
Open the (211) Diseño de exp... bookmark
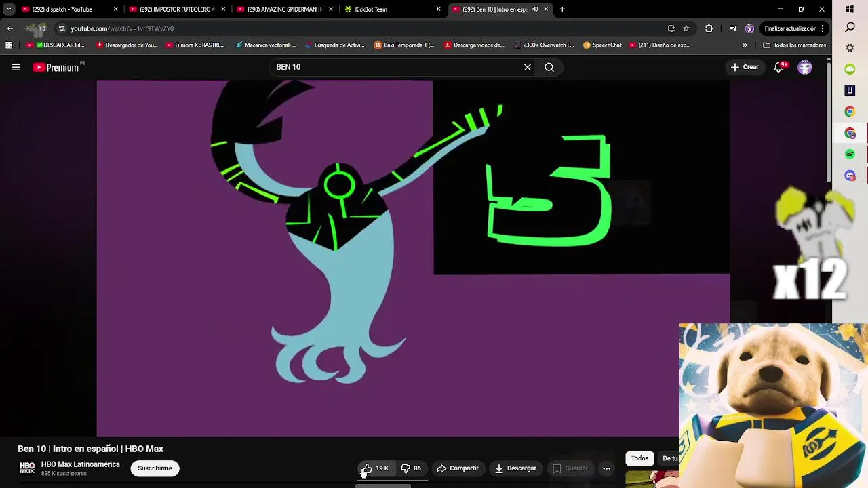(660, 45)
